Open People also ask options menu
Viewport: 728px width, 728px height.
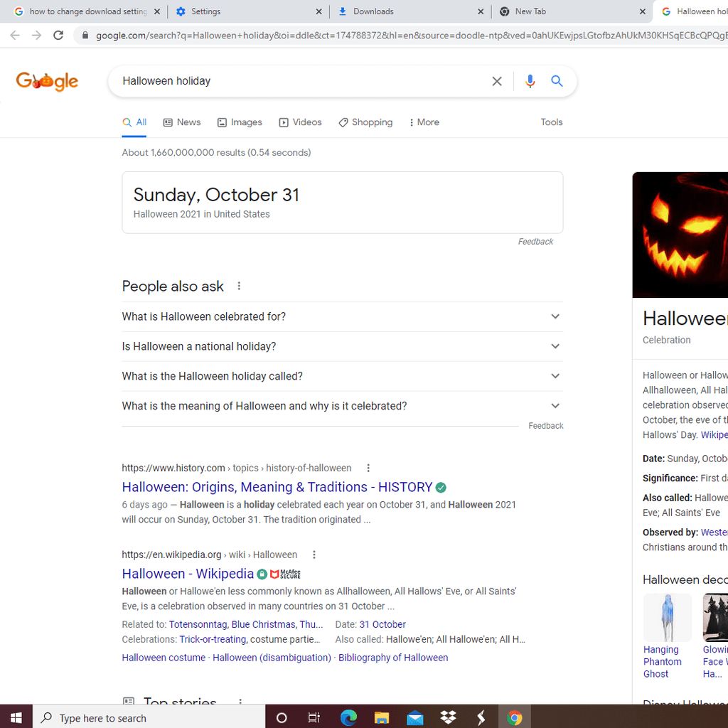pos(239,286)
